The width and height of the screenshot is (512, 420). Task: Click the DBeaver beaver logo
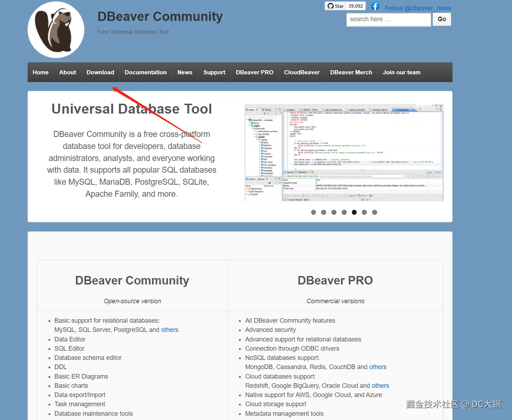click(56, 30)
